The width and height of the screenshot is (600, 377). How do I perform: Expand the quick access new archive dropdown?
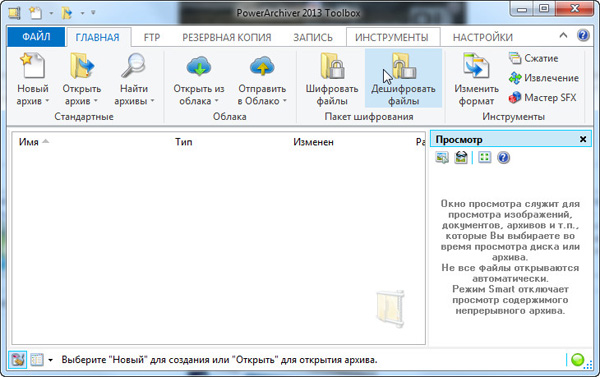coord(51,13)
